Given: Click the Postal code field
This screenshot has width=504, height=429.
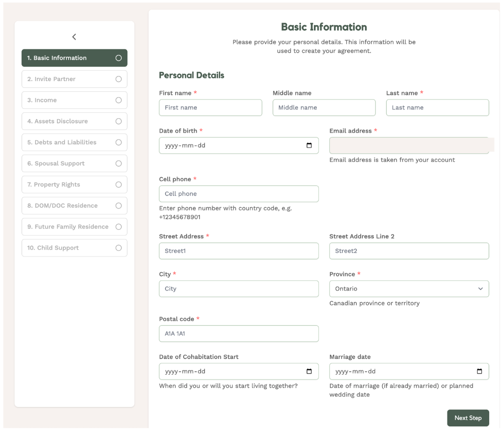Looking at the screenshot, I should tap(239, 334).
